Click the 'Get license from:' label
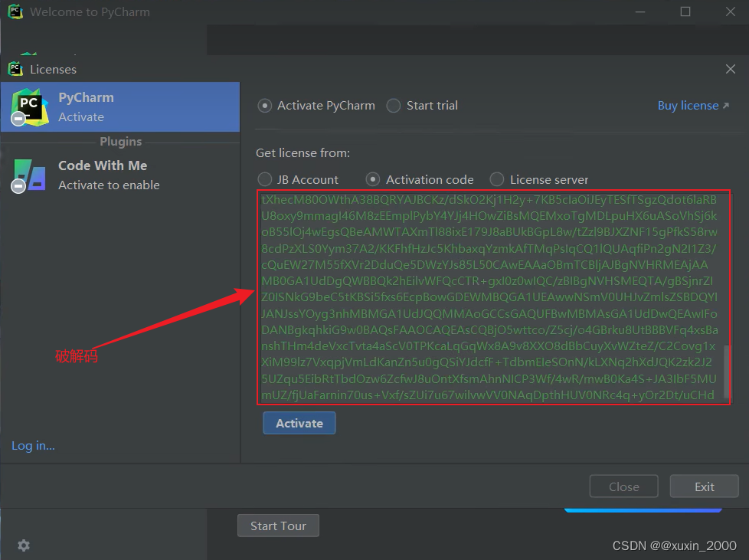749x560 pixels. pos(303,153)
